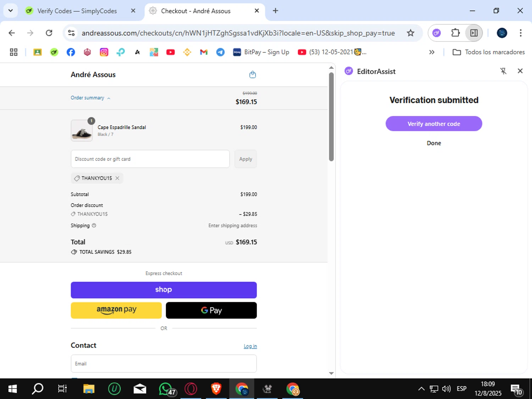Click the Cape Espadrille Sandal thumbnail
This screenshot has width=532, height=399.
(82, 131)
